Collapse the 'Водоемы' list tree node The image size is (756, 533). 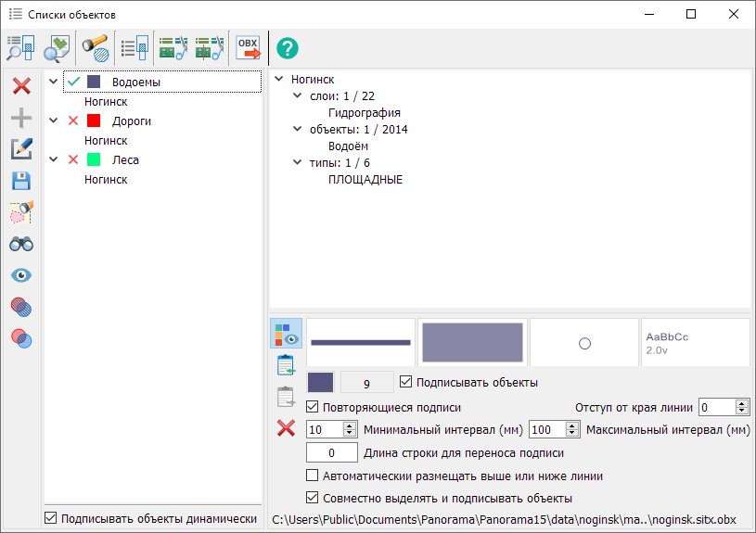[x=54, y=82]
